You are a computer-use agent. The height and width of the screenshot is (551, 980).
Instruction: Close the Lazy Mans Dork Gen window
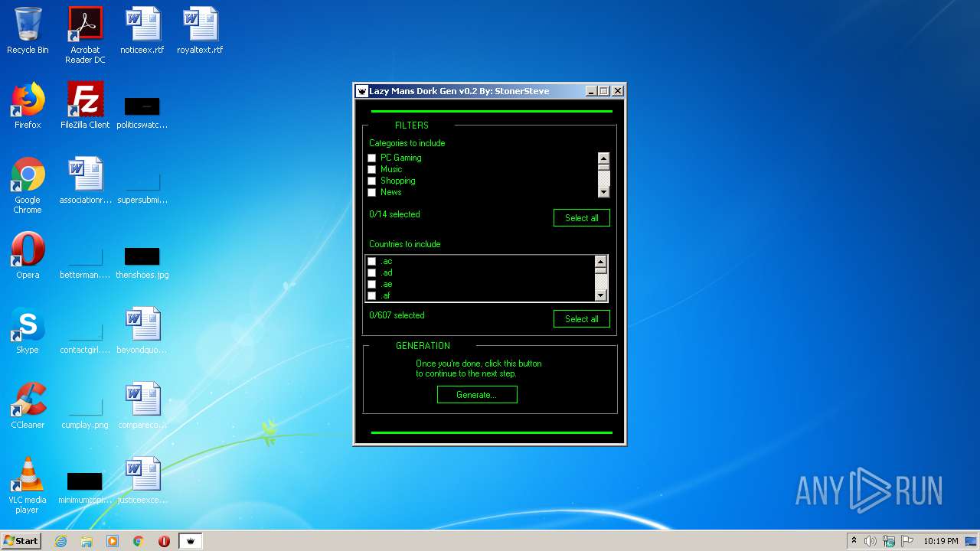click(x=618, y=91)
